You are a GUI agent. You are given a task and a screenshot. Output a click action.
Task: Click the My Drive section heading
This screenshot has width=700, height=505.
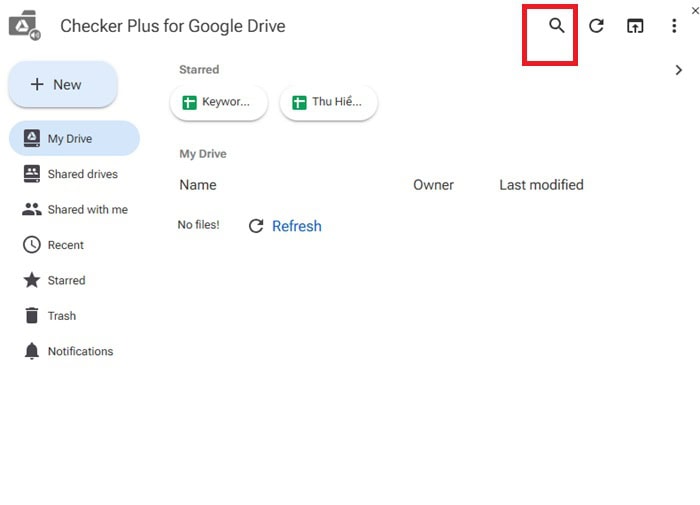tap(203, 154)
